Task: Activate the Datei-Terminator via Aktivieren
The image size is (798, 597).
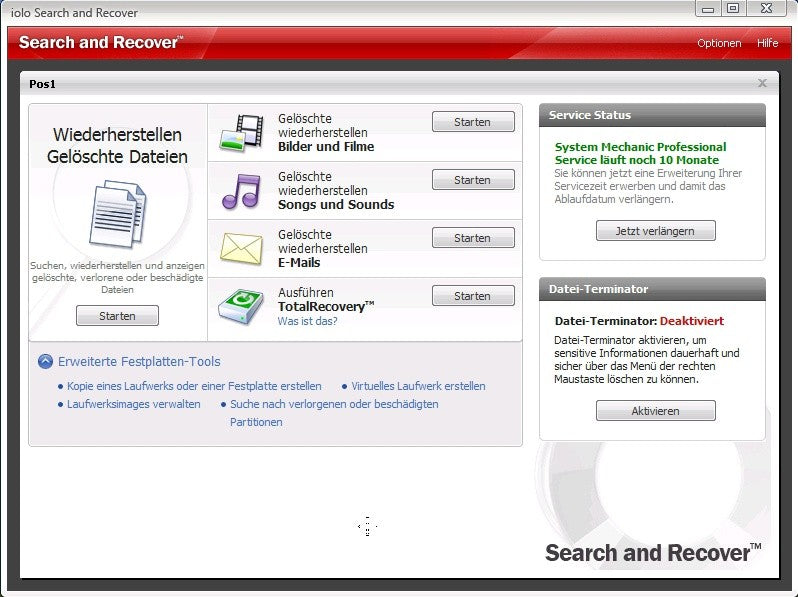Action: [656, 411]
